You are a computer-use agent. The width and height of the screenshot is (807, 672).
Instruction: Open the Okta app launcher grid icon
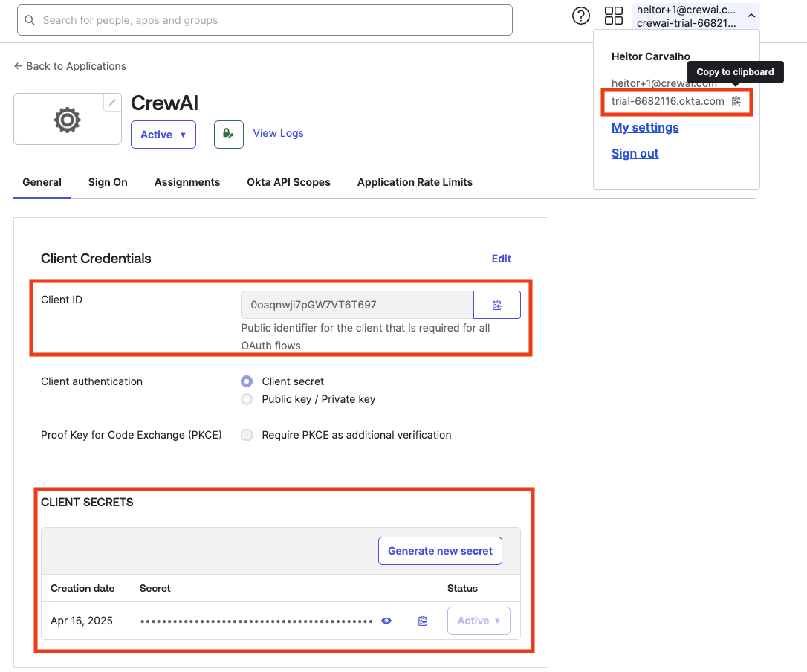[x=614, y=16]
